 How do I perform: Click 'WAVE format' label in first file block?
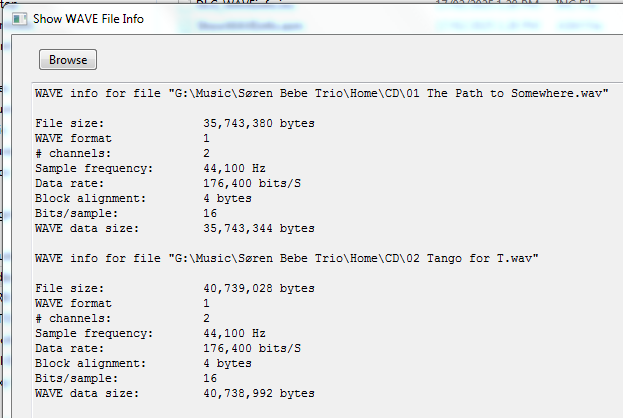73,138
